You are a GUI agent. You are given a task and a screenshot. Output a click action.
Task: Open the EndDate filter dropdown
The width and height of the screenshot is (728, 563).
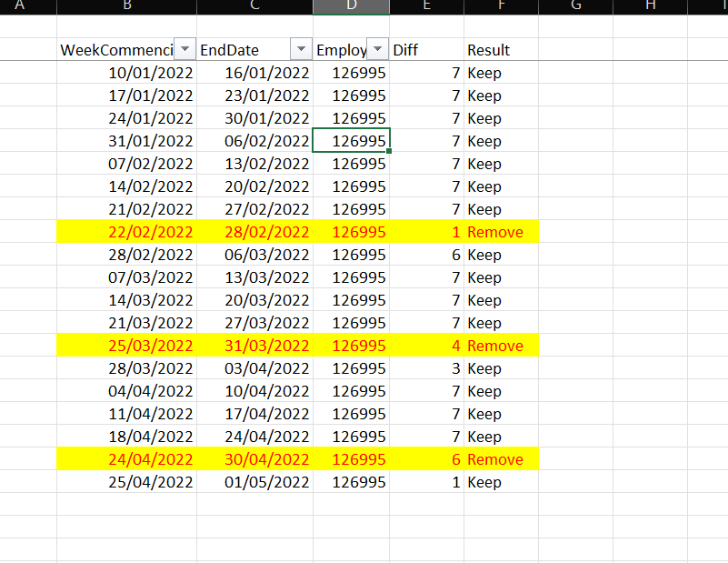(x=299, y=49)
